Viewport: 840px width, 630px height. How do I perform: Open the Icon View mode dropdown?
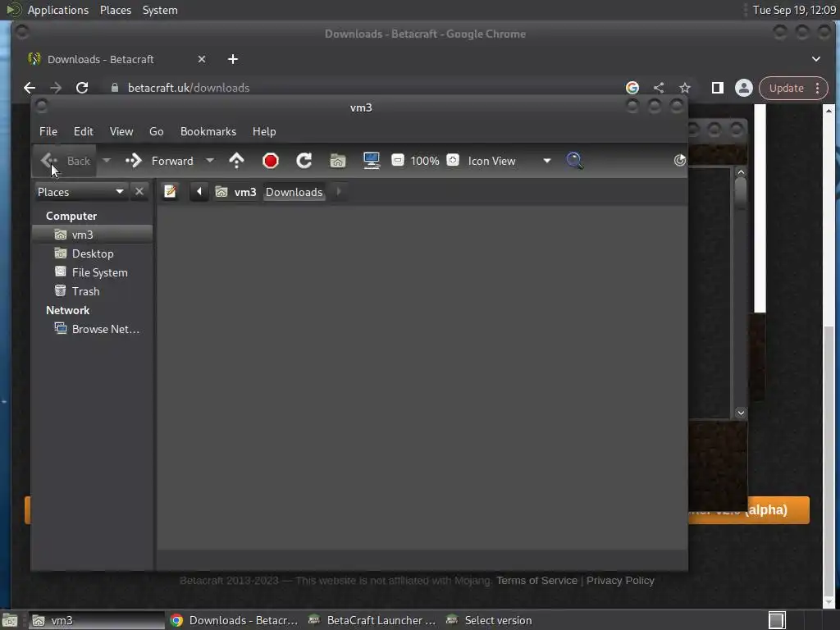click(509, 161)
